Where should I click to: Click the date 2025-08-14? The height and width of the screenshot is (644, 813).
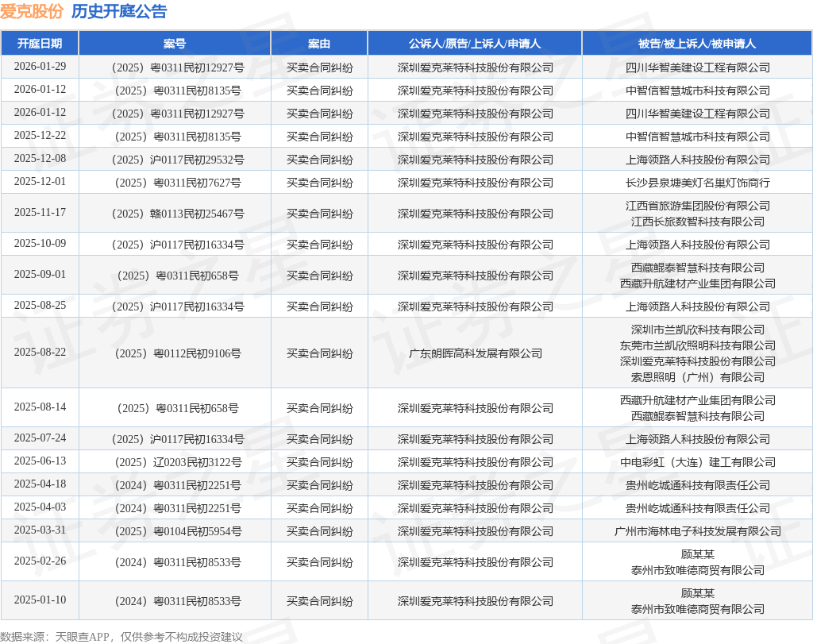coord(40,407)
